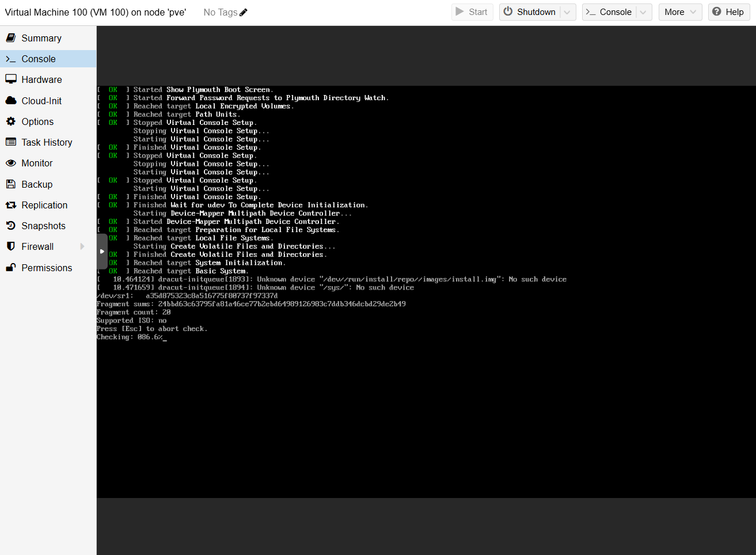Click the Start VM button
The height and width of the screenshot is (555, 756).
tap(472, 12)
